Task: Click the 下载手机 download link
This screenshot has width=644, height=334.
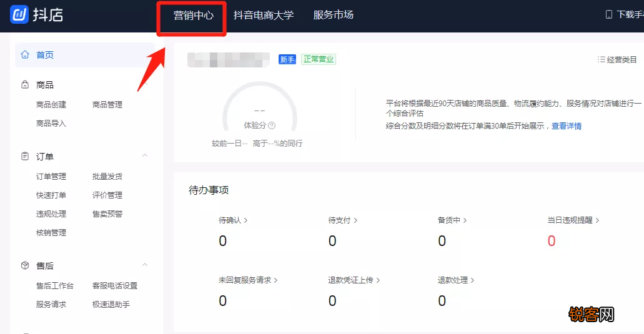Action: coord(625,15)
